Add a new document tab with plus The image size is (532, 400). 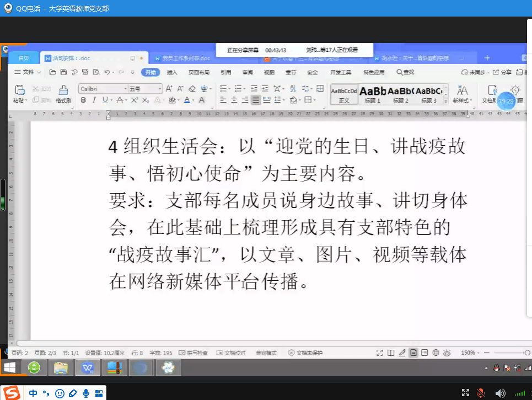click(x=487, y=58)
